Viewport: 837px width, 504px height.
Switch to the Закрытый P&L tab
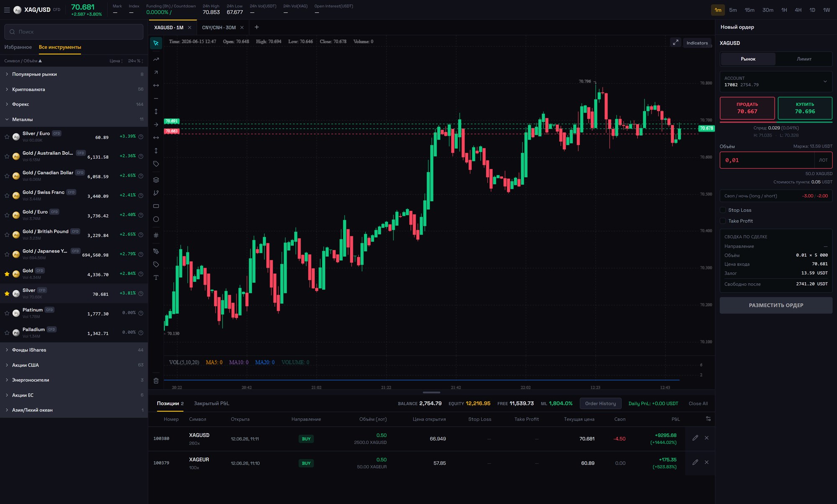pyautogui.click(x=211, y=403)
